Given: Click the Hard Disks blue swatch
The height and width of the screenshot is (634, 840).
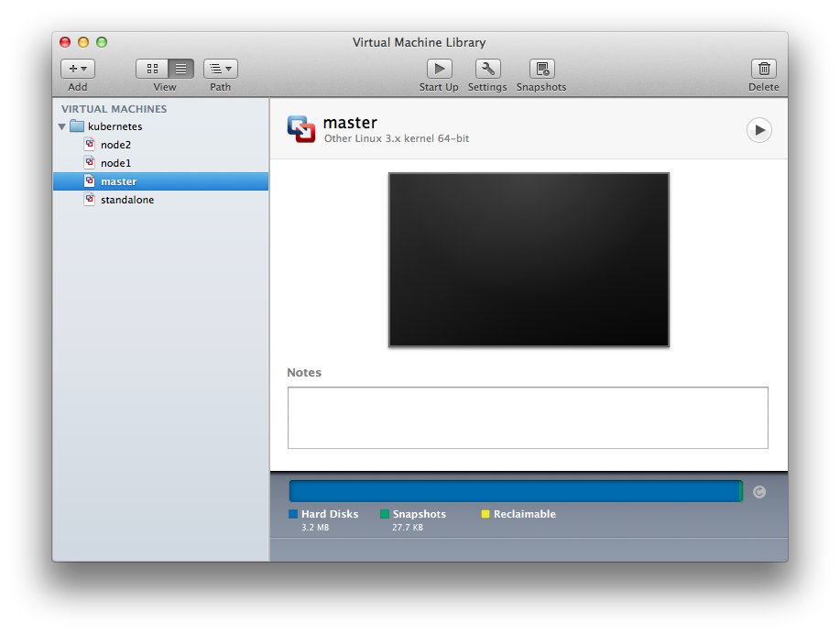Looking at the screenshot, I should coord(293,514).
